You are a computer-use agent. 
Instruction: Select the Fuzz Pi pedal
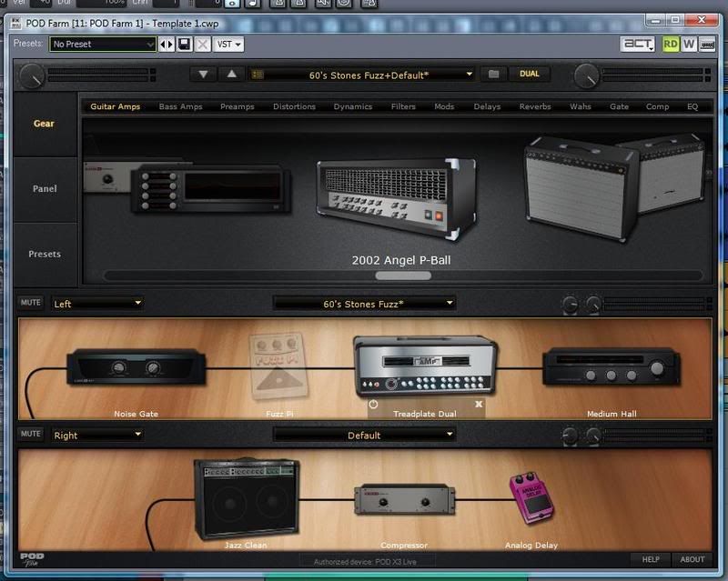coord(278,366)
